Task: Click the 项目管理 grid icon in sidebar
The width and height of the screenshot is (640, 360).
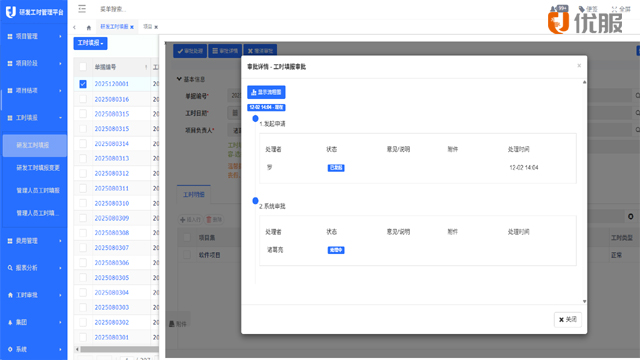Action: click(x=10, y=36)
